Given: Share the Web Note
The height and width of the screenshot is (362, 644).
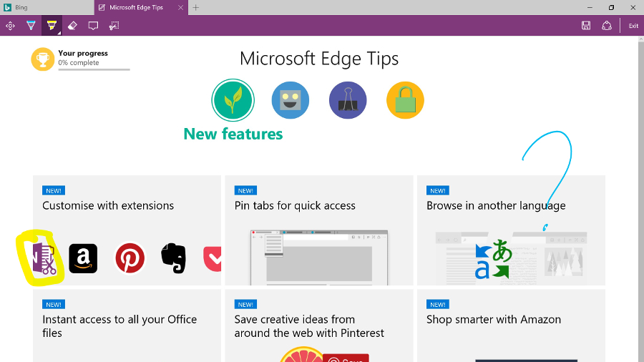Looking at the screenshot, I should 607,26.
